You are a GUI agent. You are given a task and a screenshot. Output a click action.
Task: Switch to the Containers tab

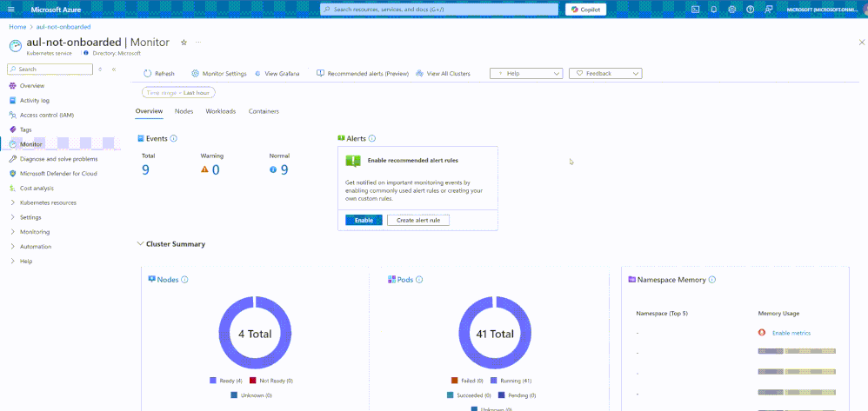tap(264, 111)
